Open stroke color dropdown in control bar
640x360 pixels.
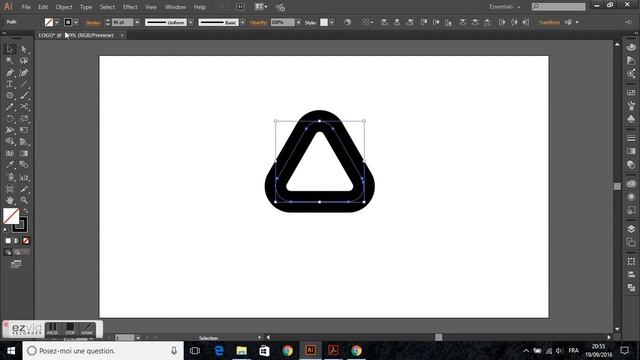[76, 22]
